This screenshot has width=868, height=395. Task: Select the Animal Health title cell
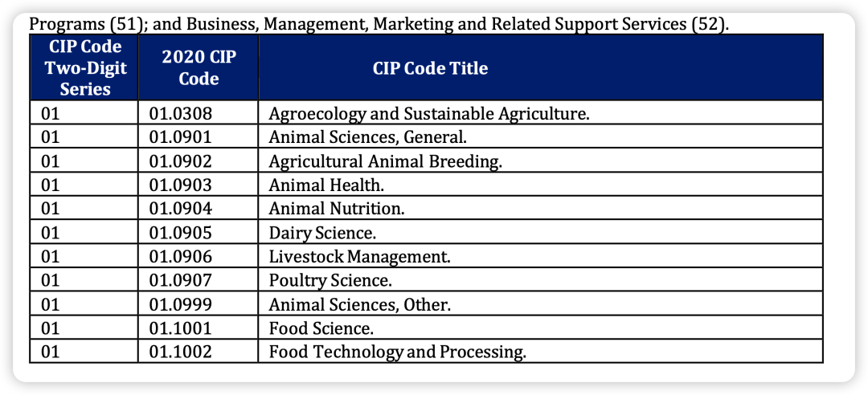pyautogui.click(x=541, y=184)
